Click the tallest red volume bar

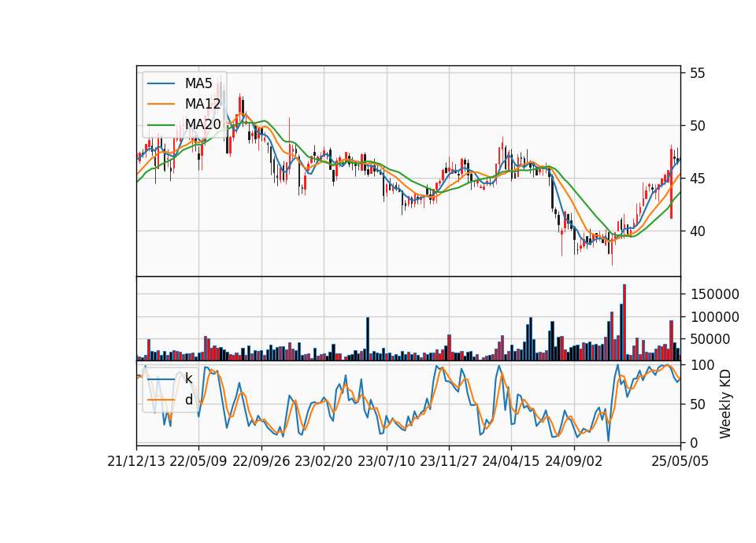624,323
